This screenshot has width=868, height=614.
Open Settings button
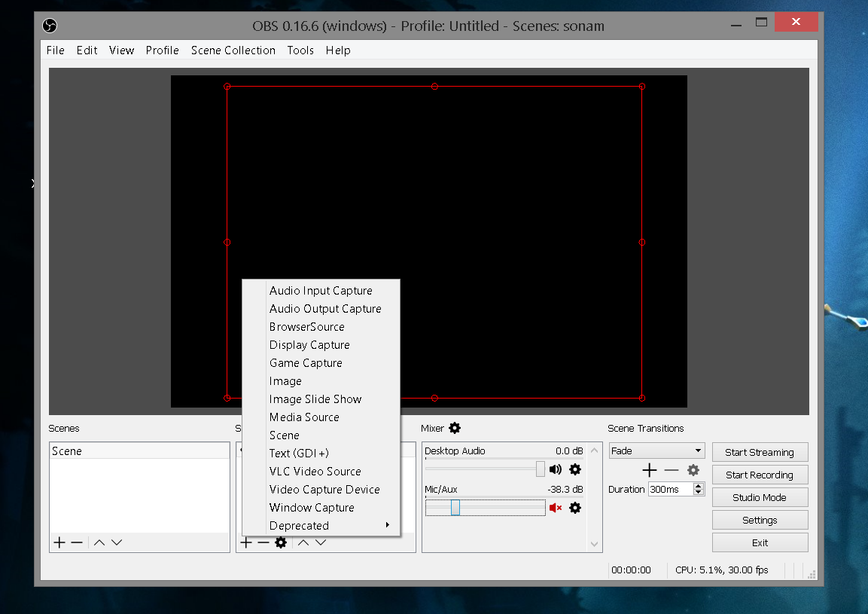[x=760, y=521]
